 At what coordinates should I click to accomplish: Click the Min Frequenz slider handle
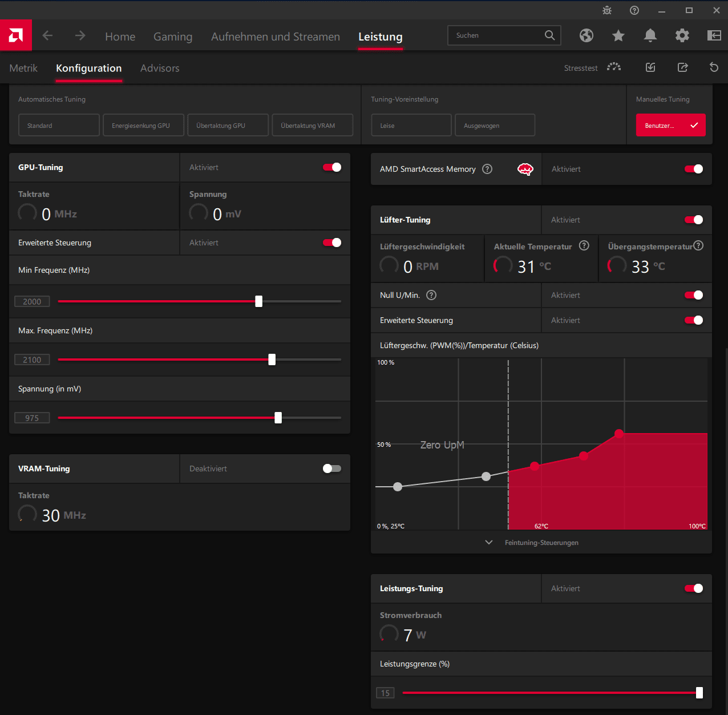pos(259,301)
